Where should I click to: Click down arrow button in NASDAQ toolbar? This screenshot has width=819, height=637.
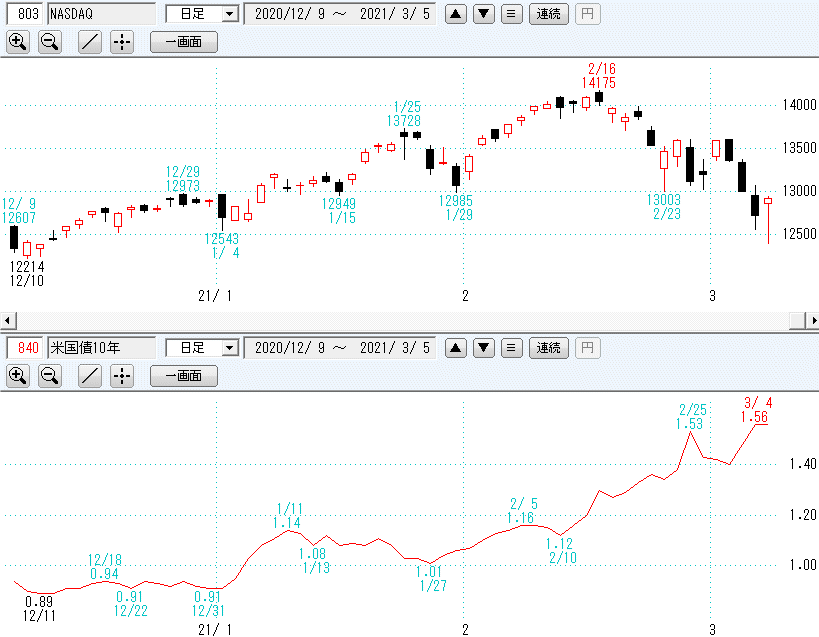coord(483,14)
